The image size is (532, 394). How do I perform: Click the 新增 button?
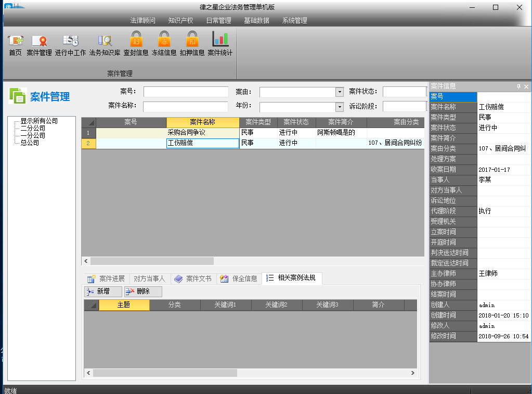[x=103, y=291]
